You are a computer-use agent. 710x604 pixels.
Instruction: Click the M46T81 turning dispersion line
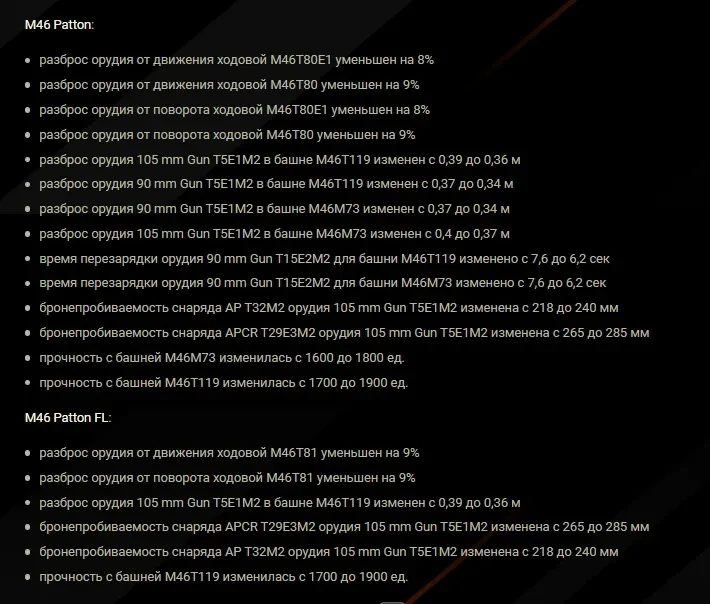click(x=227, y=478)
